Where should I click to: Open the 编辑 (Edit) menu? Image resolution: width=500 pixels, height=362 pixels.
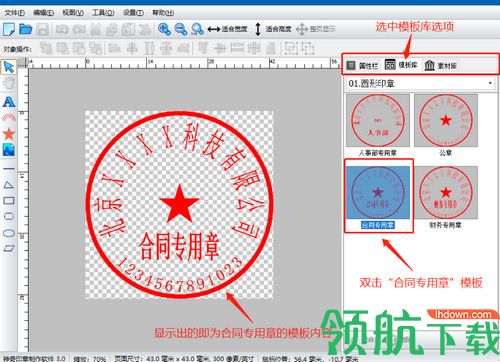(43, 13)
